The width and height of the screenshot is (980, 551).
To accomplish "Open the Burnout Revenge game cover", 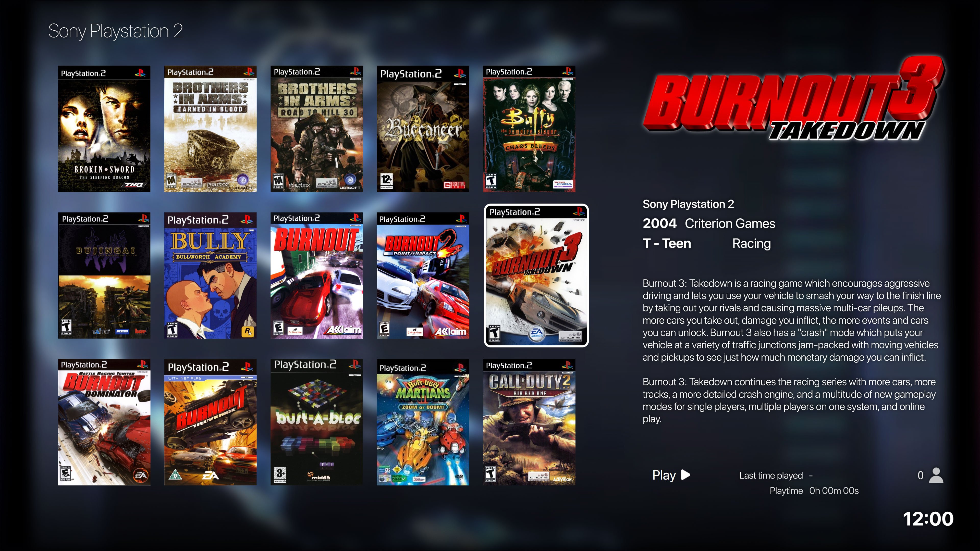I will tap(210, 422).
